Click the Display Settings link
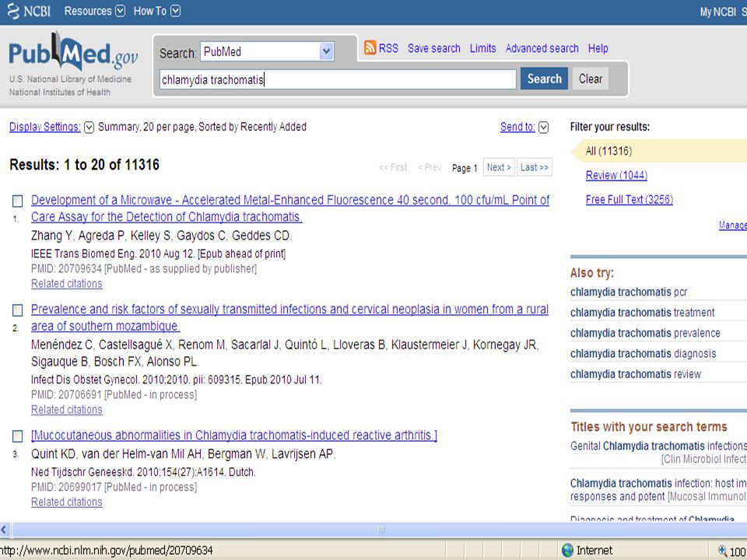Screen dimensions: 747x560 point(45,127)
